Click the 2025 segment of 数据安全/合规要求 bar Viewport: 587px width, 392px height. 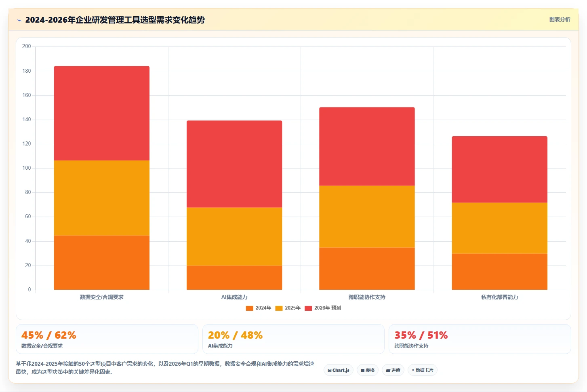click(x=102, y=198)
